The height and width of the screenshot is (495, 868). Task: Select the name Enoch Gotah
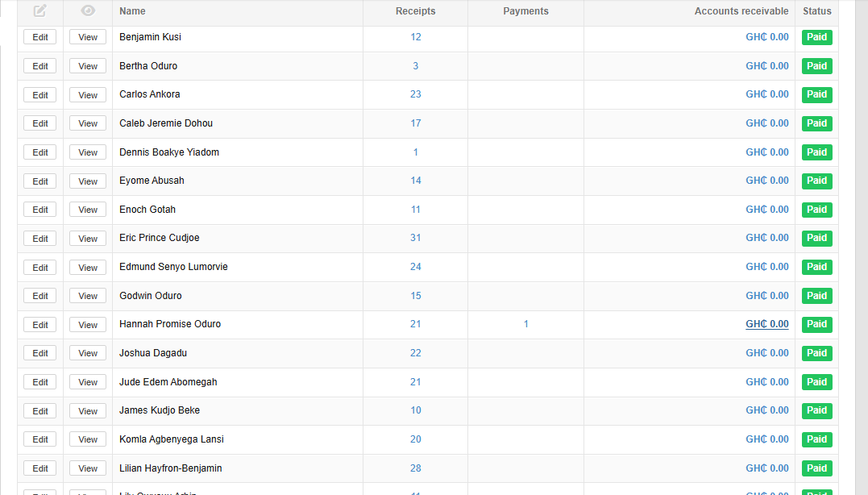[147, 210]
